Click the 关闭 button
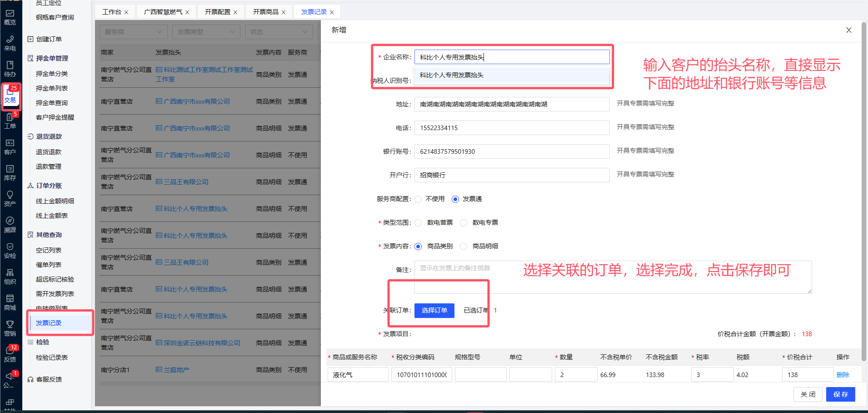This screenshot has width=868, height=413. pyautogui.click(x=808, y=394)
